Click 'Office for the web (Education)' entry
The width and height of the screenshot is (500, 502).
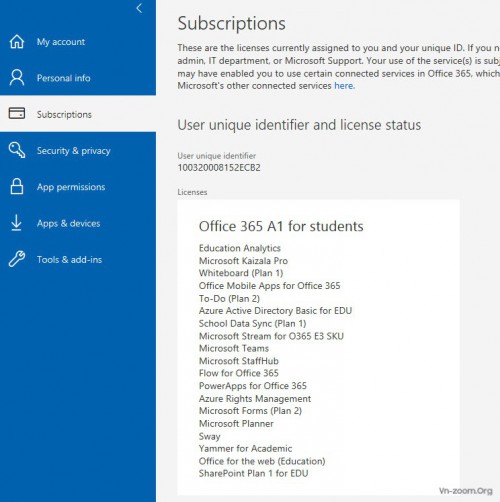pos(262,461)
